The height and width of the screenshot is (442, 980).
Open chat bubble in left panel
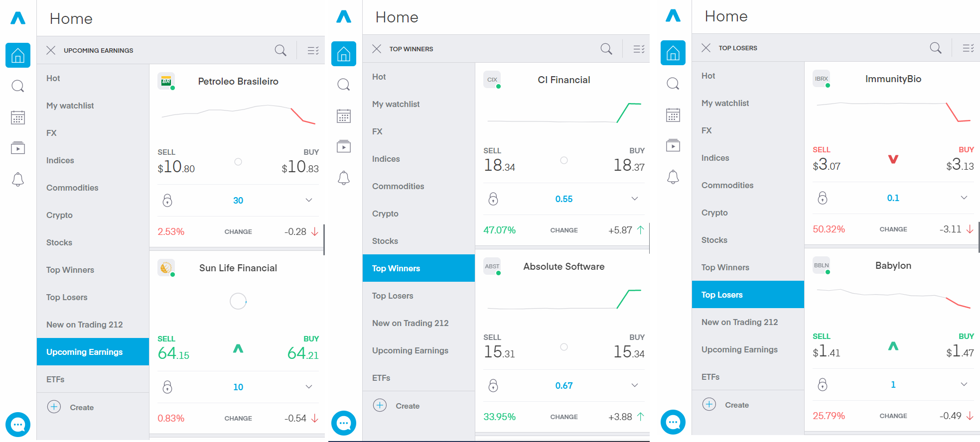point(18,425)
